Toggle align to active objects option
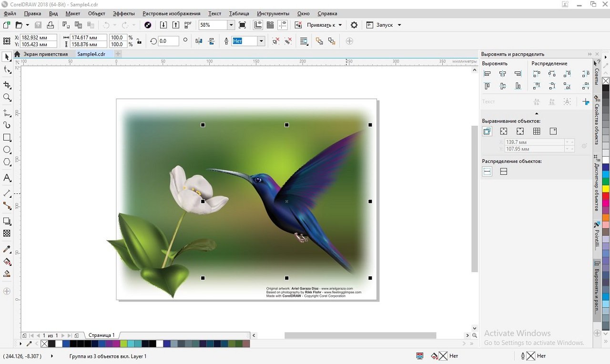The image size is (610, 364). pos(487,131)
